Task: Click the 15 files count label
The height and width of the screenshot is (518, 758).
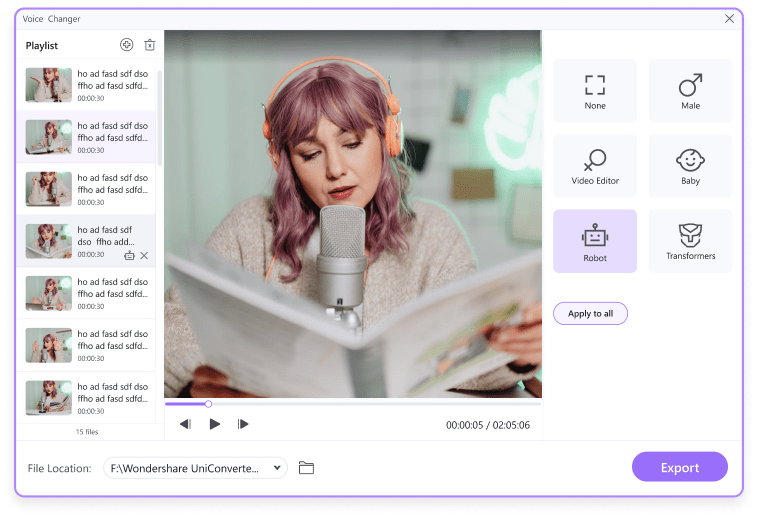Action: 87,432
